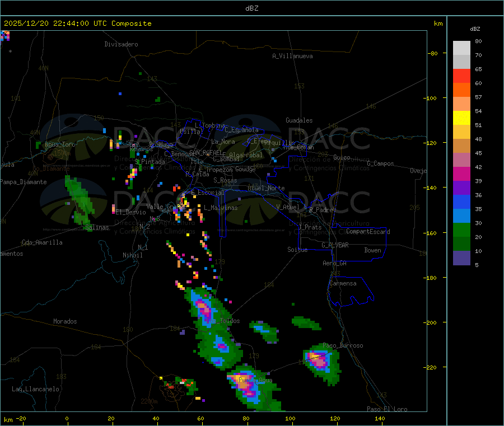Click the '-80' km axis tick label
Viewport: 504px width, 426px height.
432,53
